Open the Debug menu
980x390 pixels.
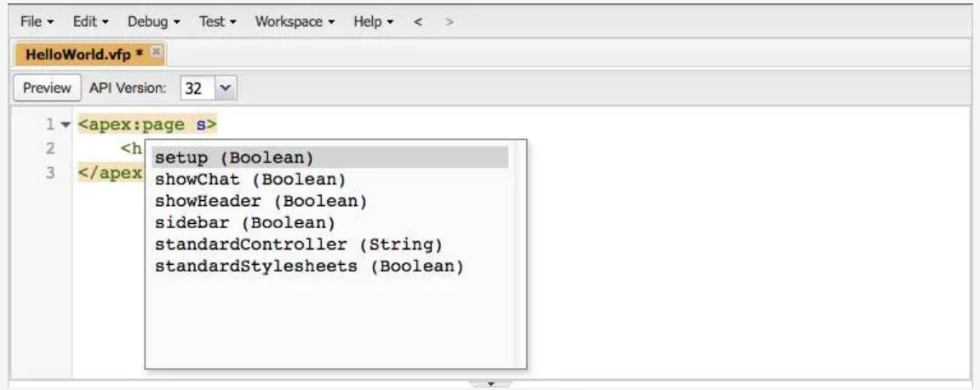point(154,22)
